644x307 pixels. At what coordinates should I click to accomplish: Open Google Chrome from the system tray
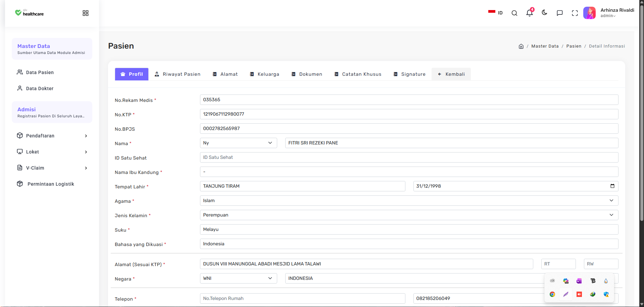click(552, 294)
